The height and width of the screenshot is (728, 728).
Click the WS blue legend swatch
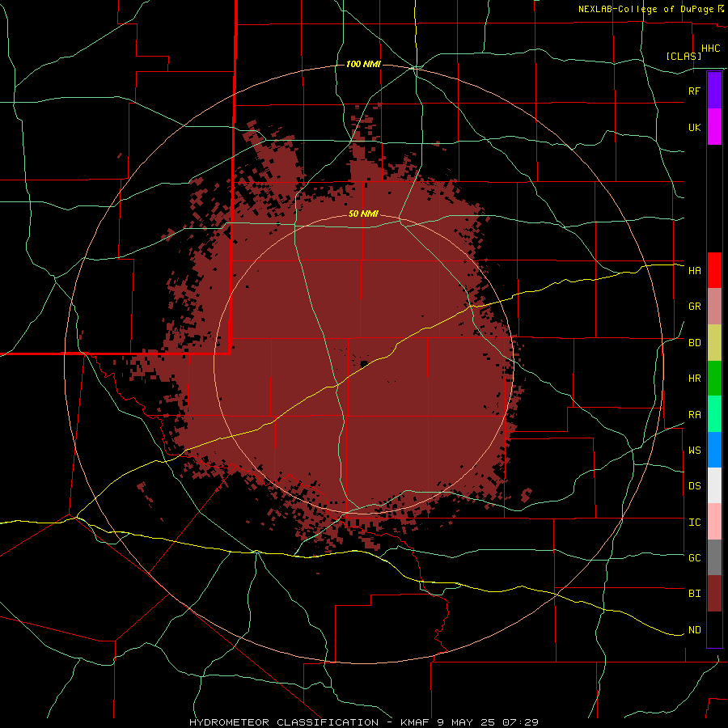pyautogui.click(x=714, y=450)
